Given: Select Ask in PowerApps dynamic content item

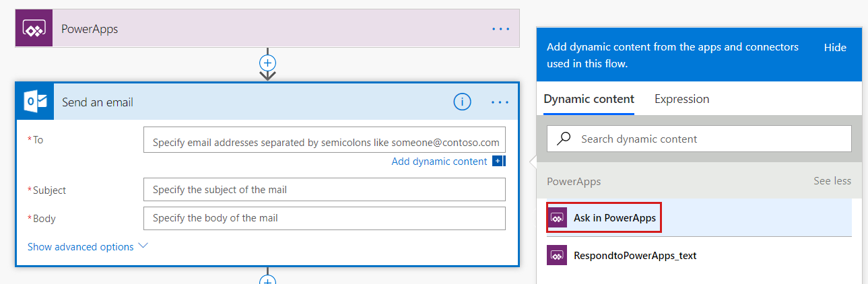Looking at the screenshot, I should point(614,218).
